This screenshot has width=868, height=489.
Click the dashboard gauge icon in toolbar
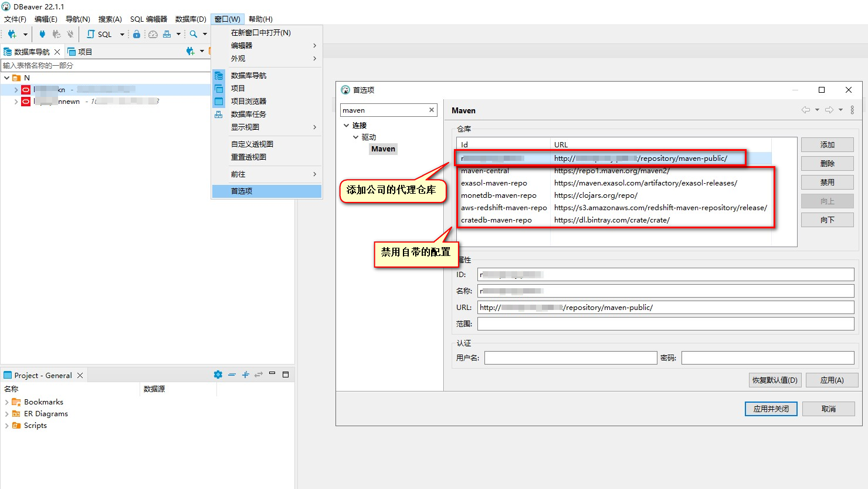[153, 34]
